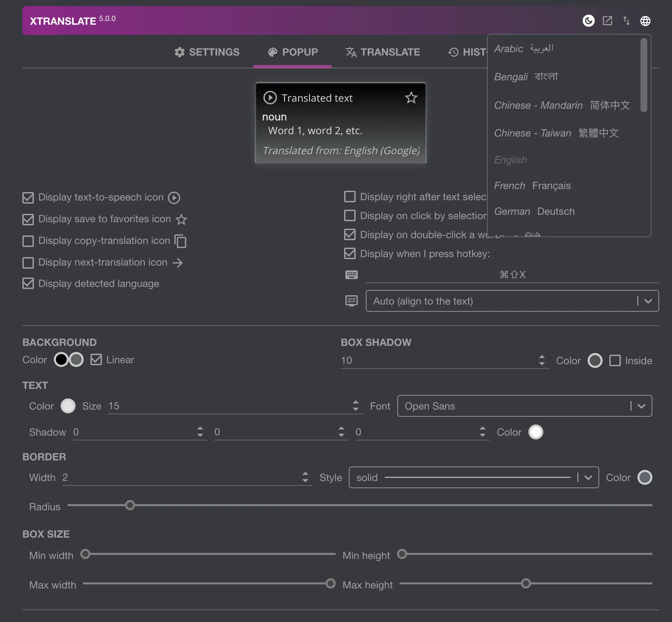
Task: Click the keyboard icon beside the hotkey field
Action: (x=352, y=274)
